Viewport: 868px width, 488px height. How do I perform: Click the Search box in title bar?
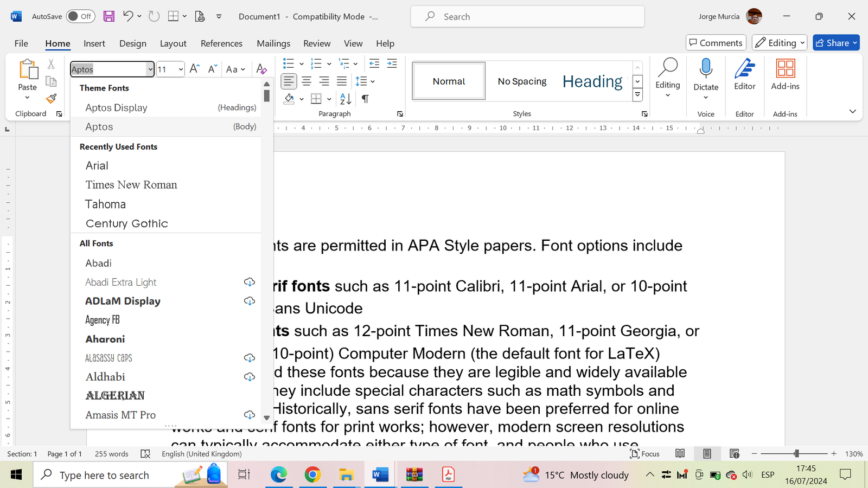click(x=527, y=17)
